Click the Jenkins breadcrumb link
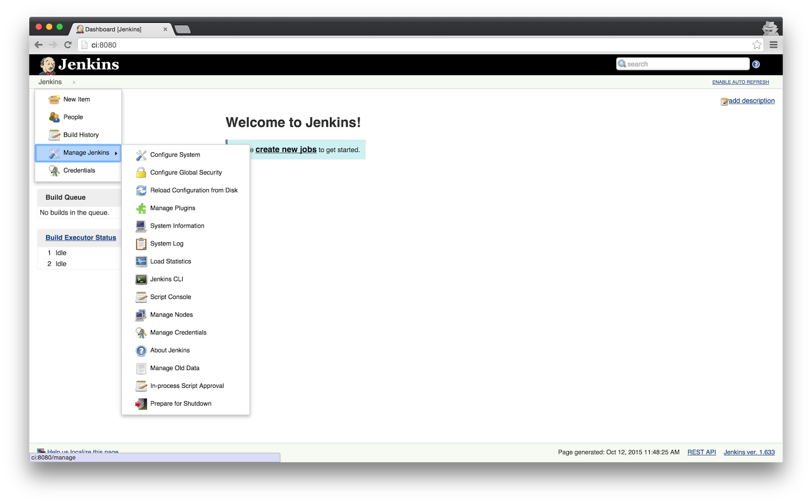 click(50, 82)
